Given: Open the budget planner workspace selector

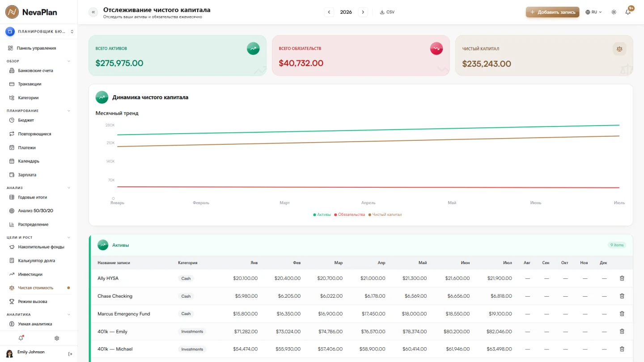Looking at the screenshot, I should click(39, 32).
